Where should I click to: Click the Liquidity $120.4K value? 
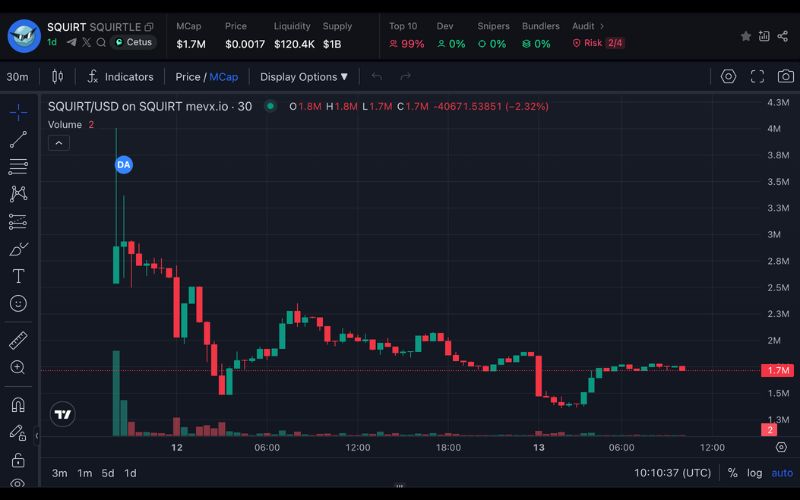click(294, 44)
